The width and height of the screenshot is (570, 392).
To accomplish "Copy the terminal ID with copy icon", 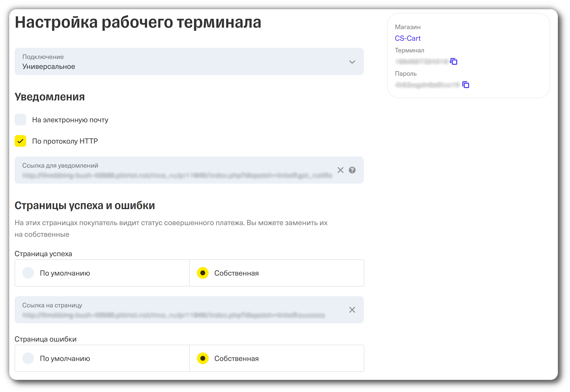I will coord(454,61).
